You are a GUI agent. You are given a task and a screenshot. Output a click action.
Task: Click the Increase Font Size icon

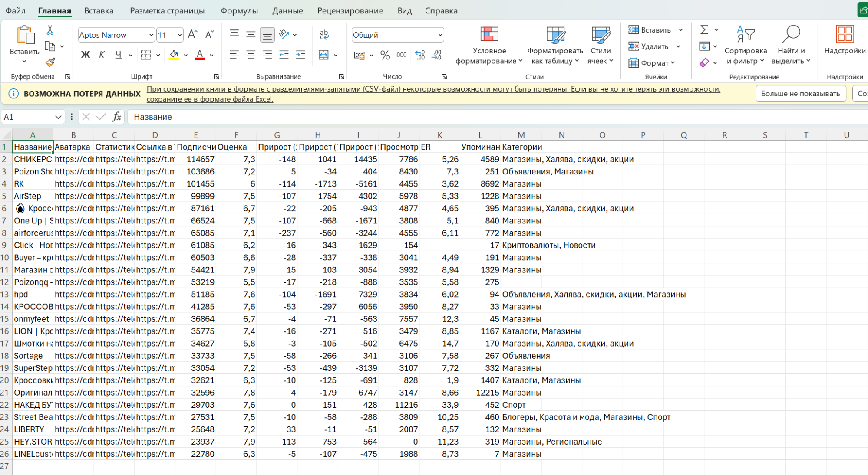pos(193,35)
